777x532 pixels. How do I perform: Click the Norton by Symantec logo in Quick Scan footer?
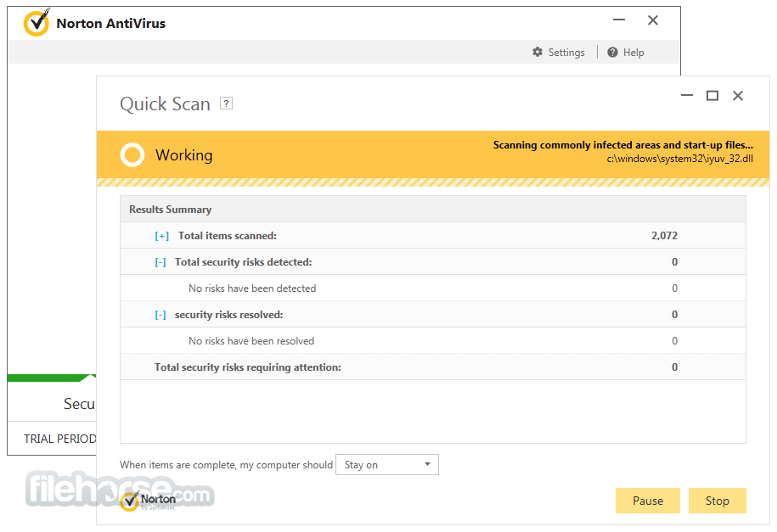148,501
